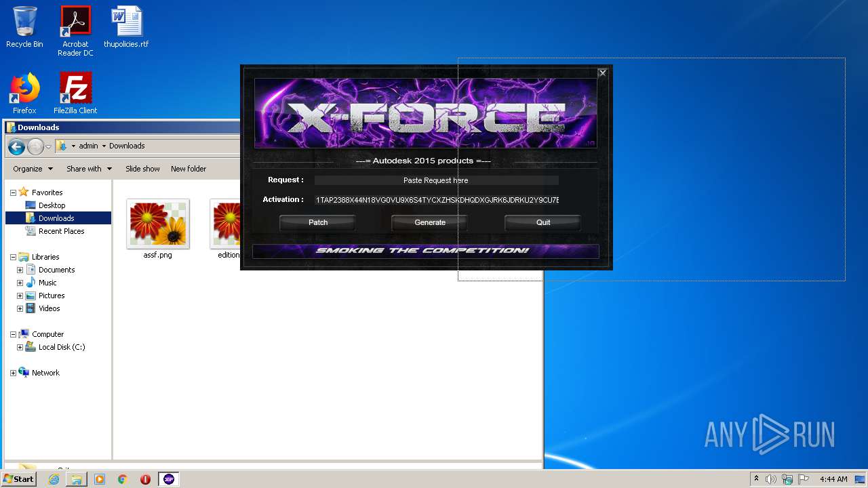This screenshot has width=868, height=488.
Task: Click the Quit button in X-Force
Action: click(x=542, y=222)
